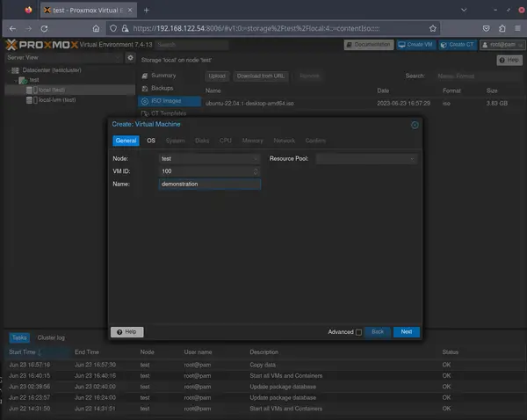Sort tasks by Start Time column
Viewport: 527px width, 420px height.
pyautogui.click(x=38, y=352)
